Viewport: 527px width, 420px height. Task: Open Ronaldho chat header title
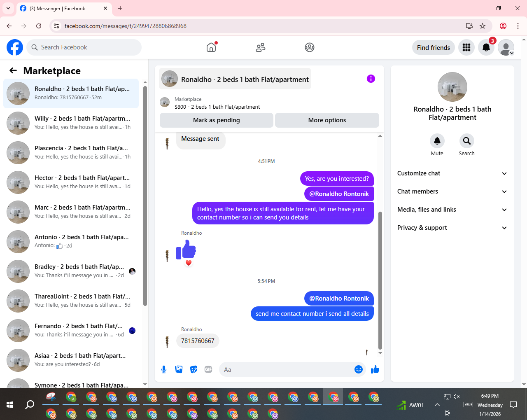(235, 79)
